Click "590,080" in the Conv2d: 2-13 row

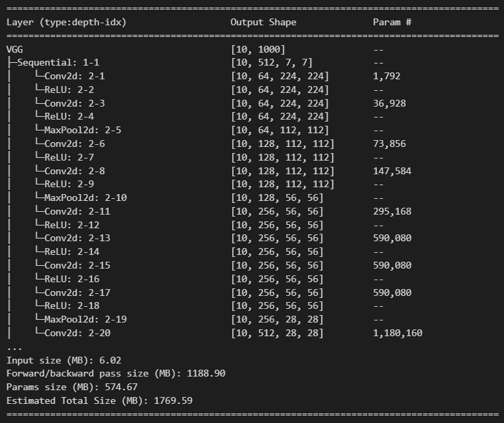click(x=392, y=238)
